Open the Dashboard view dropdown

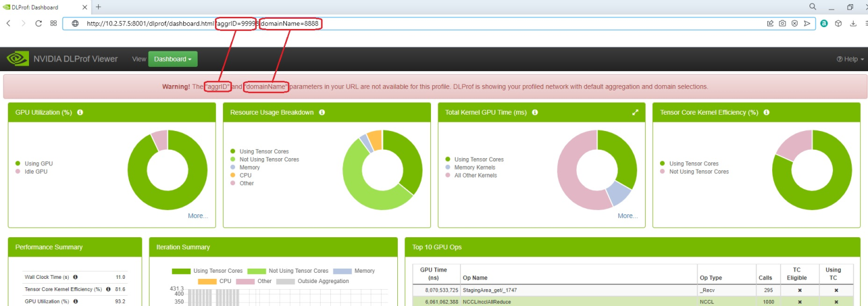click(x=172, y=59)
